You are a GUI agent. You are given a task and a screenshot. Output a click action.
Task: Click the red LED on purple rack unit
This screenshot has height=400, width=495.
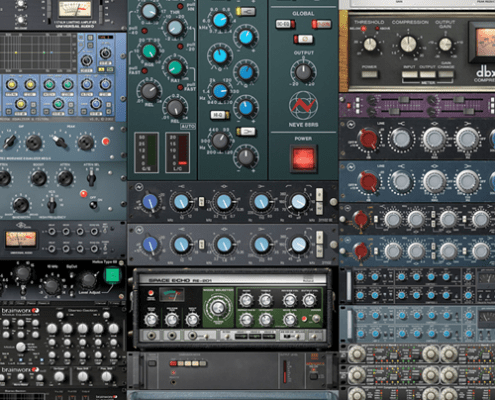click(x=349, y=106)
